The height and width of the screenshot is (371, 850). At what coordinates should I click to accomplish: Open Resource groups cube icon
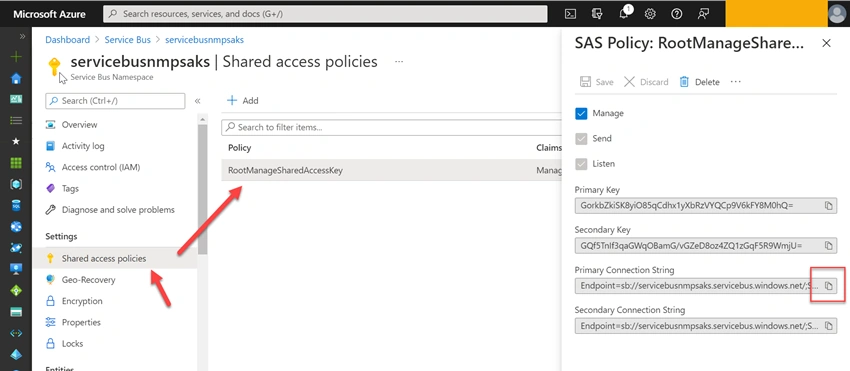pos(16,184)
